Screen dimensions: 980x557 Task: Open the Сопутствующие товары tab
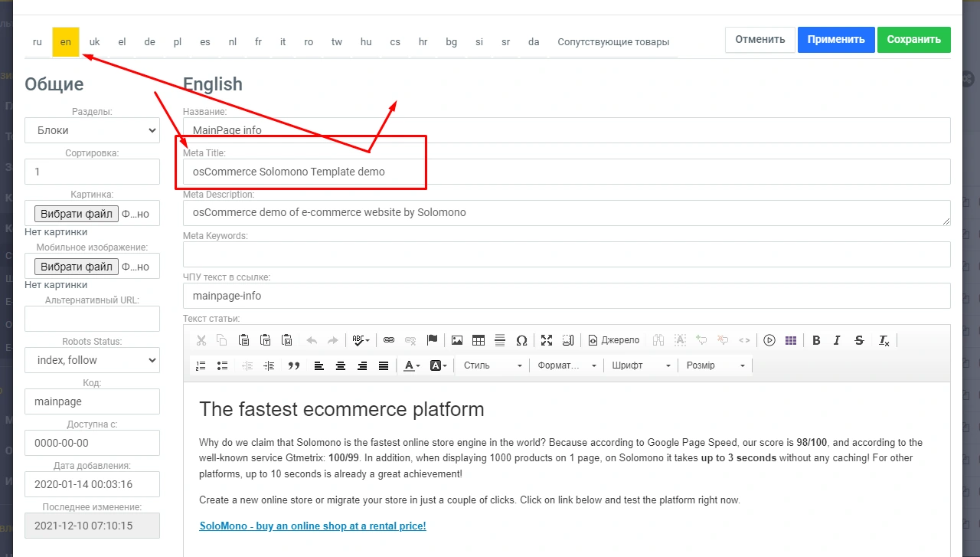(x=613, y=42)
